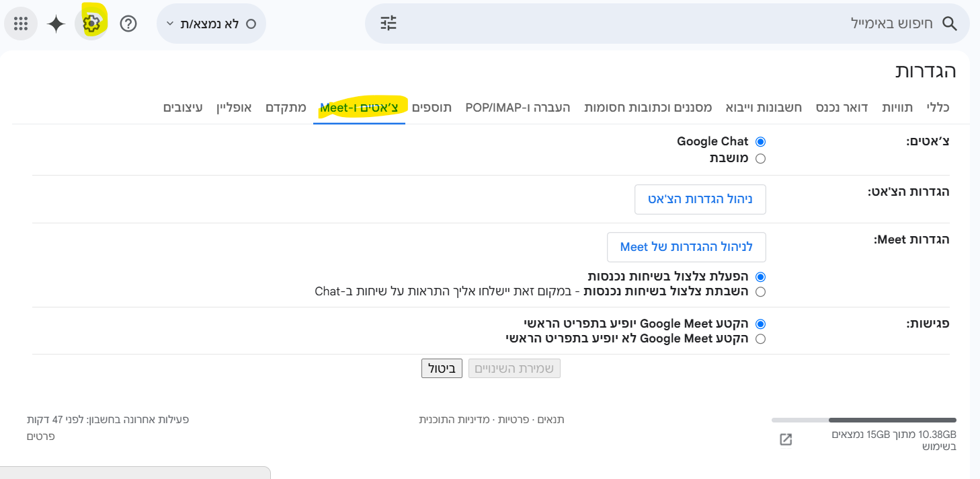
Task: Expand the לא נמצא/ת status dropdown
Action: point(211,24)
